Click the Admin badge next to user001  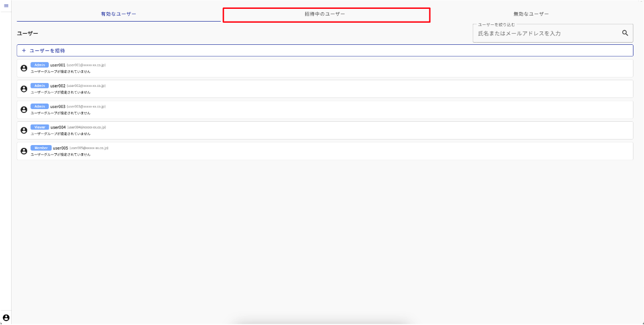coord(39,65)
